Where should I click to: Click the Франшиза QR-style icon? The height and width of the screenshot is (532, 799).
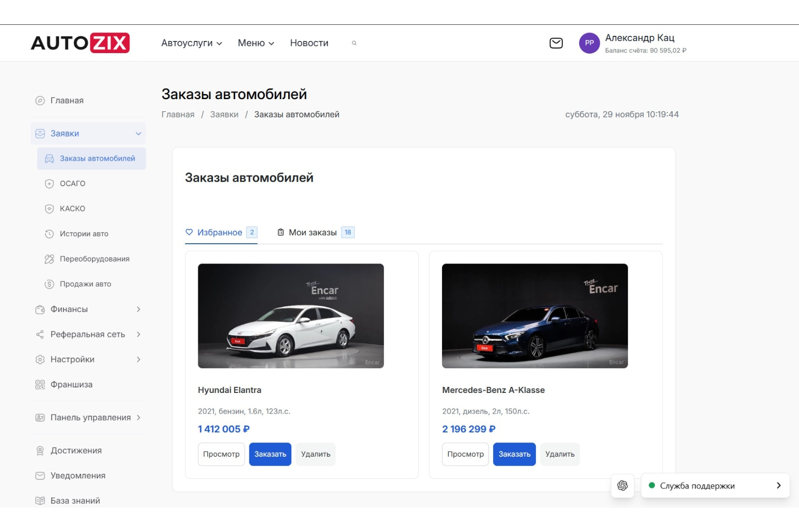40,385
